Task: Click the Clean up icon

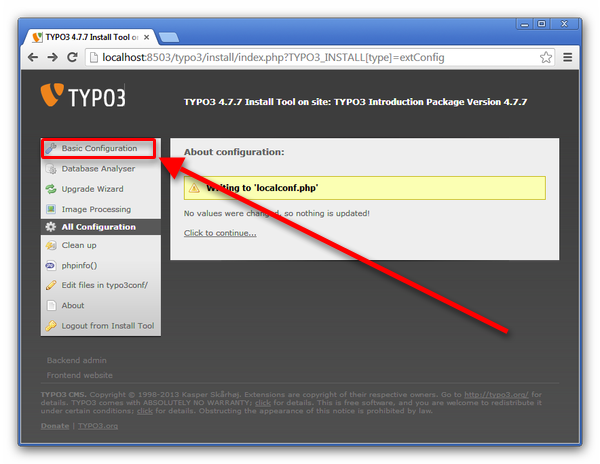Action: (51, 245)
